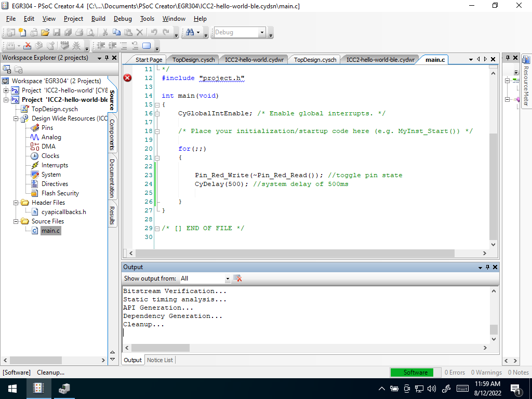Switch to ICC2-hello-world.cydwr tab
This screenshot has width=532, height=399.
pos(254,60)
